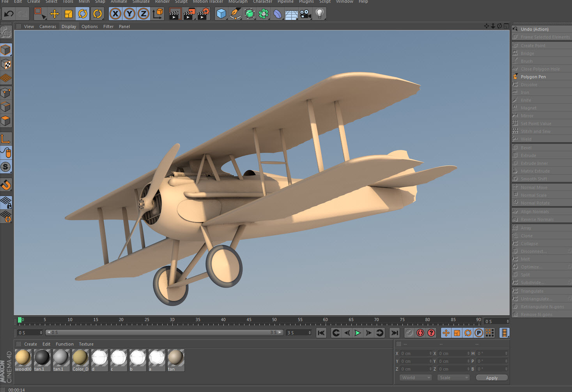Select the wood00 material swatch
Screen dimensions: 572x392
[23, 360]
